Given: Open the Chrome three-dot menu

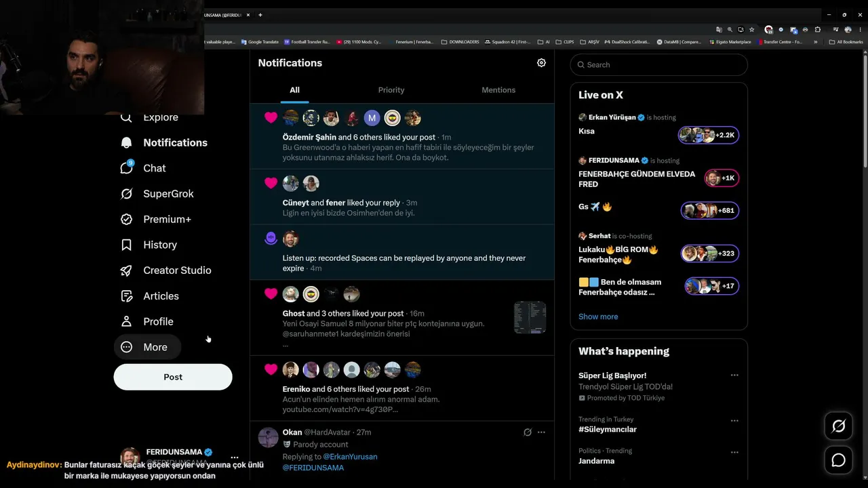Looking at the screenshot, I should click(x=859, y=30).
